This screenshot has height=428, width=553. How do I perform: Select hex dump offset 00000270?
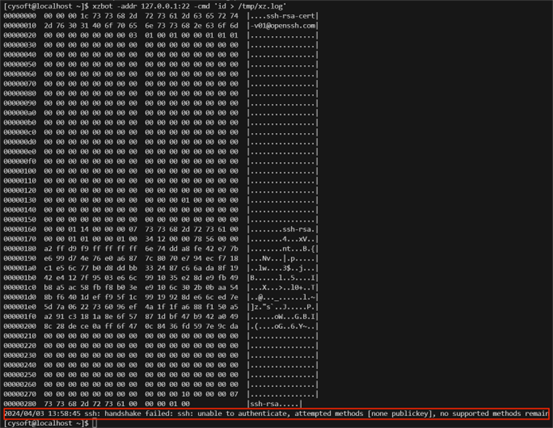tap(20, 394)
